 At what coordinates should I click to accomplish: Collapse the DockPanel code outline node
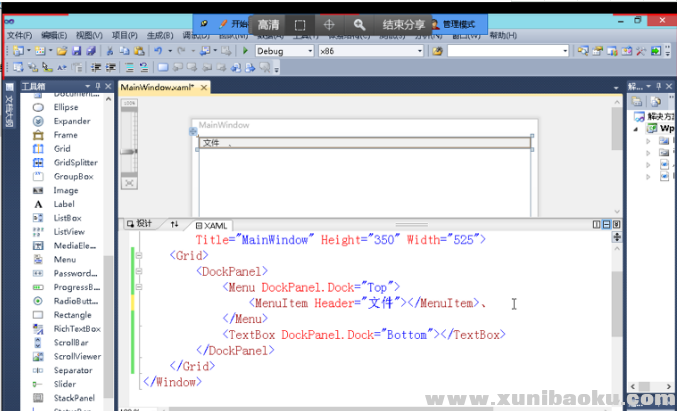tap(141, 271)
